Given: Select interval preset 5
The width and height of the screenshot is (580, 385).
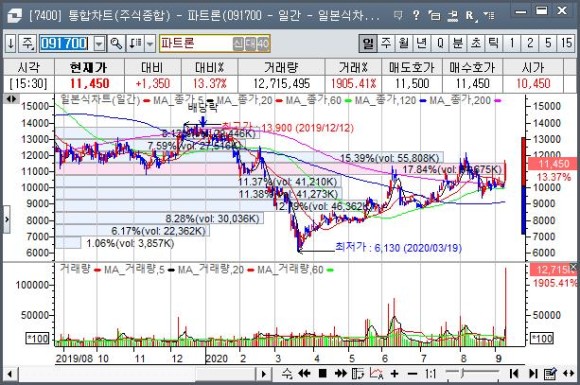Looking at the screenshot, I should tap(548, 43).
